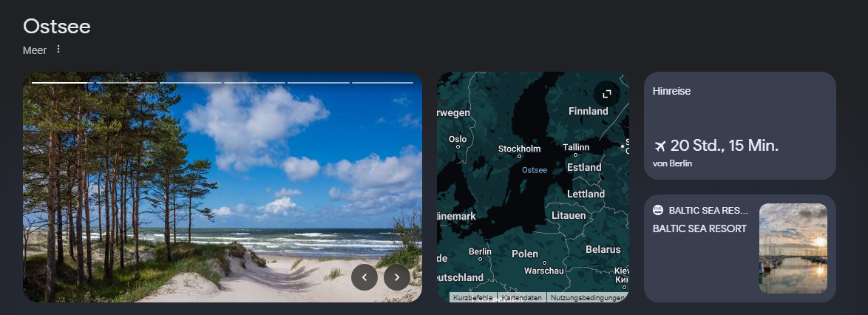Click the Tallinn city marker on map
Image resolution: width=868 pixels, height=315 pixels.
tap(576, 156)
